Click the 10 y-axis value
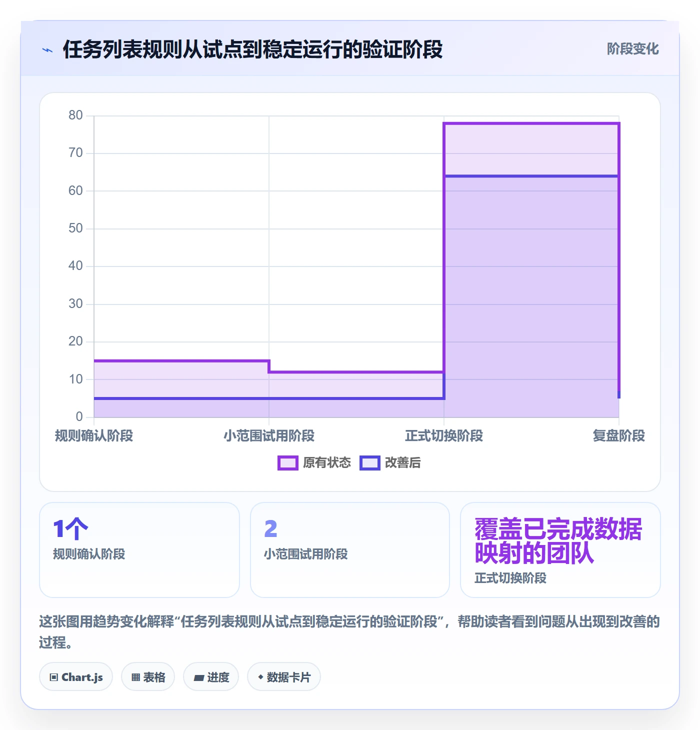This screenshot has height=730, width=700. pyautogui.click(x=75, y=379)
